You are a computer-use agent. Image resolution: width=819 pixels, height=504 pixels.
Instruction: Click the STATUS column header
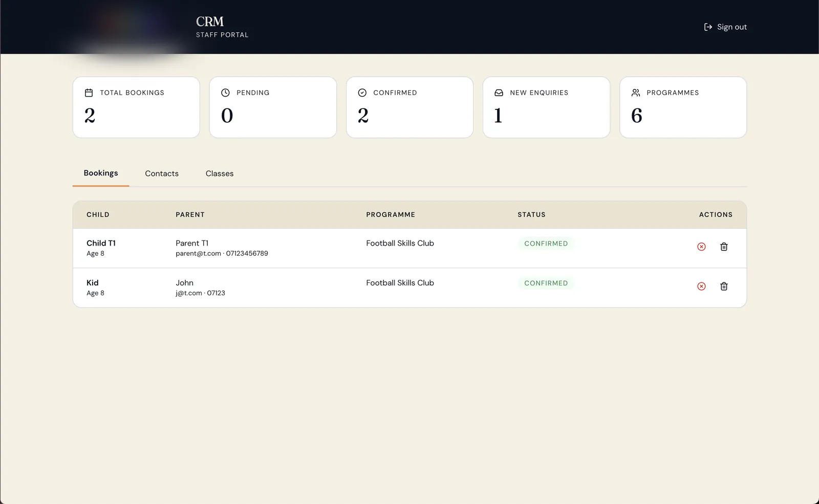531,214
